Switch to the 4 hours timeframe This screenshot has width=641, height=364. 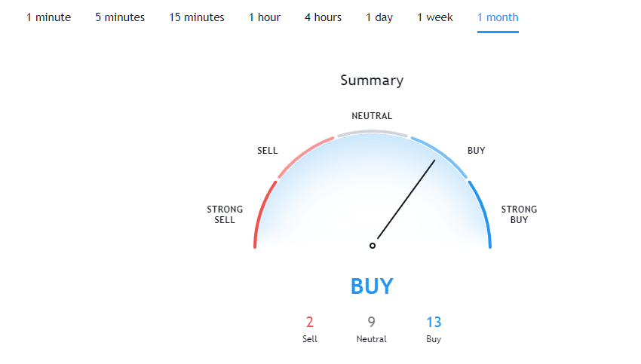323,17
